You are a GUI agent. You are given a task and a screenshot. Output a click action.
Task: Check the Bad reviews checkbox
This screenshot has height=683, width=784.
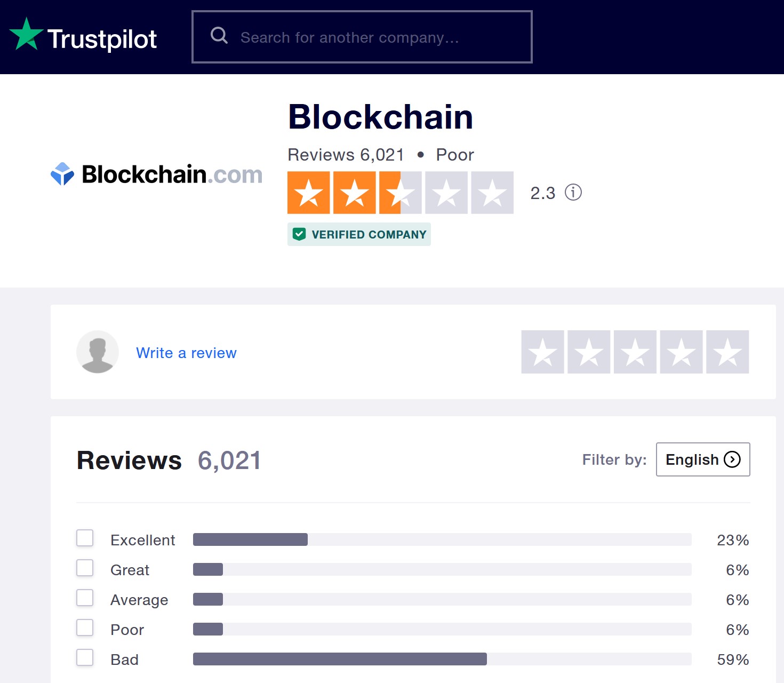click(x=85, y=658)
